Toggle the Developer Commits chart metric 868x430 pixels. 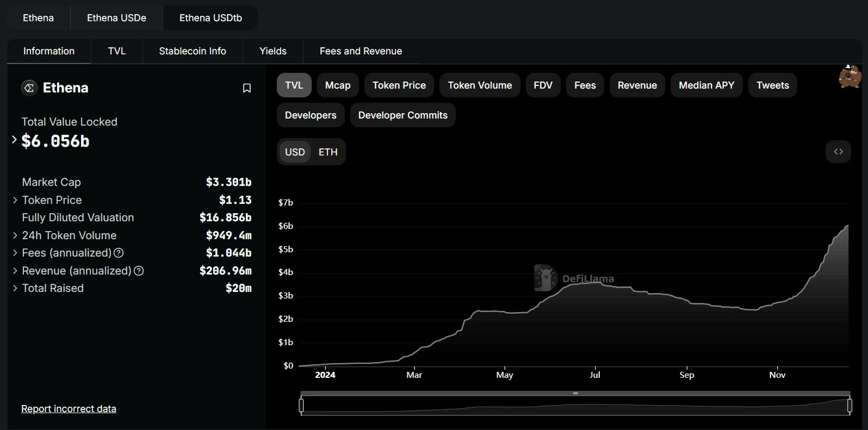[x=403, y=115]
